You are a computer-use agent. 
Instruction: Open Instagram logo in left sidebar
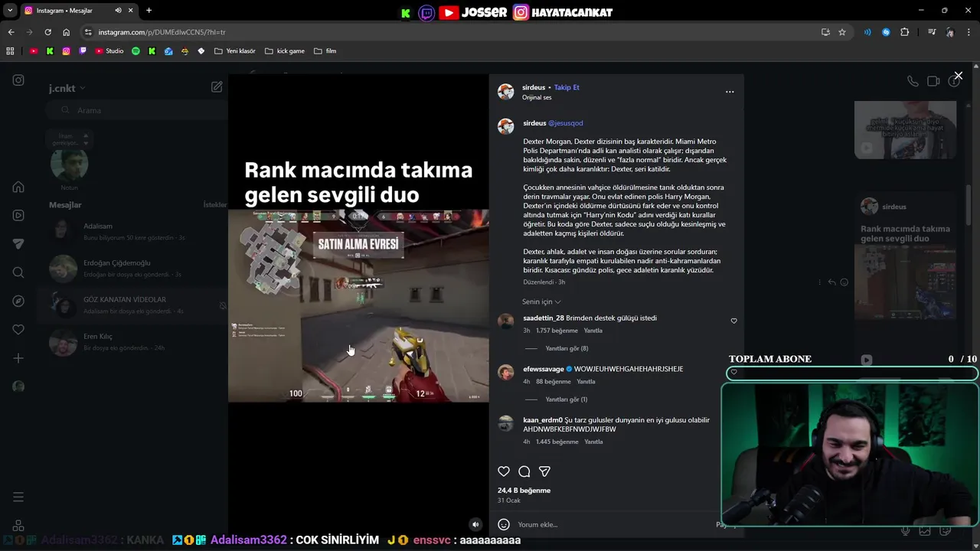click(x=18, y=80)
